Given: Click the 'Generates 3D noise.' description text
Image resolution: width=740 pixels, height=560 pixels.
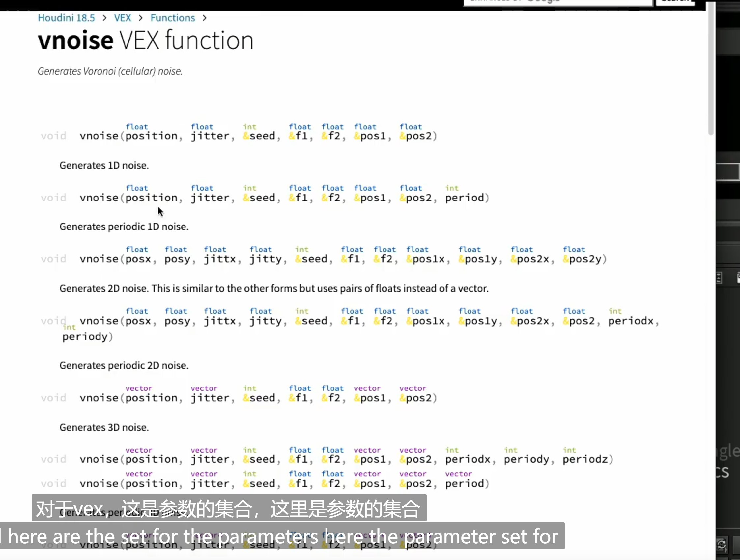Looking at the screenshot, I should (x=104, y=427).
